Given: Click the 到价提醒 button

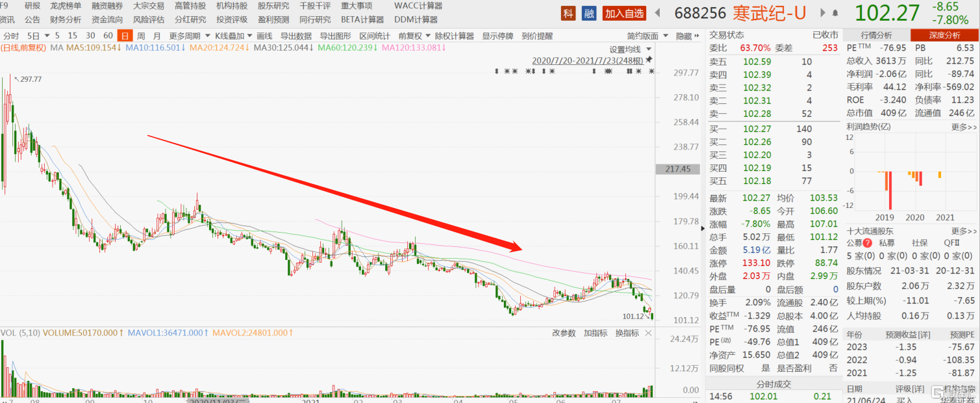Looking at the screenshot, I should 537,36.
